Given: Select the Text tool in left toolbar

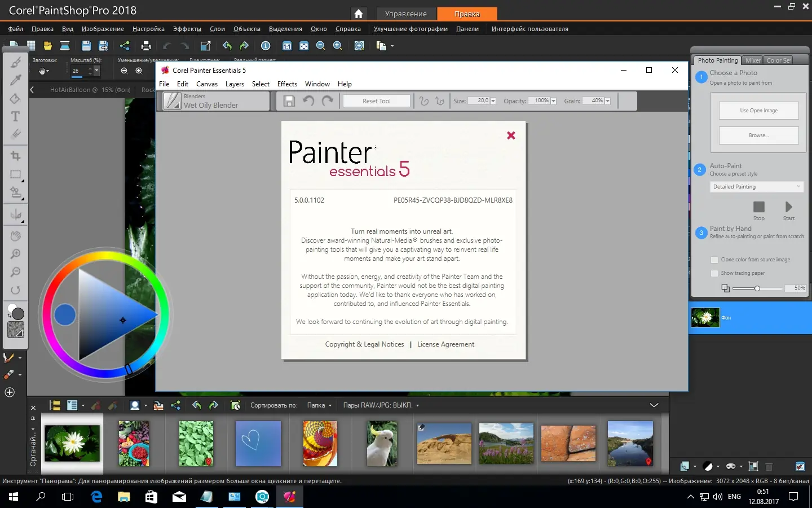Looking at the screenshot, I should click(16, 117).
